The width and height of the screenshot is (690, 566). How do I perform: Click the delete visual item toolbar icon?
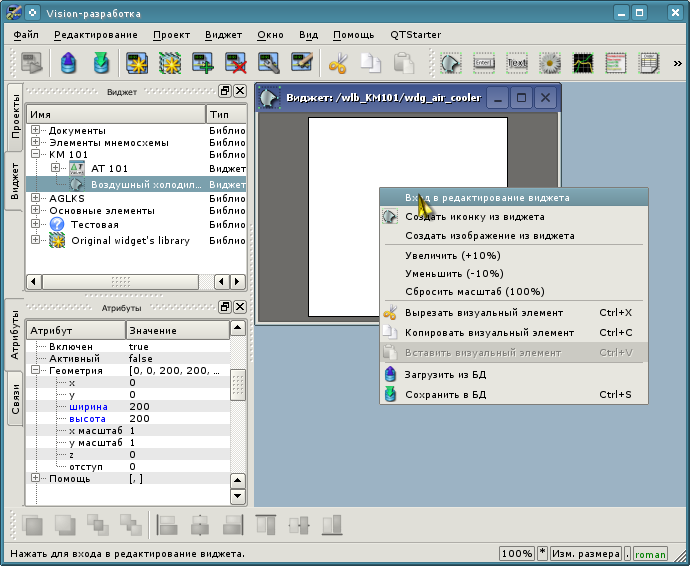coord(237,63)
